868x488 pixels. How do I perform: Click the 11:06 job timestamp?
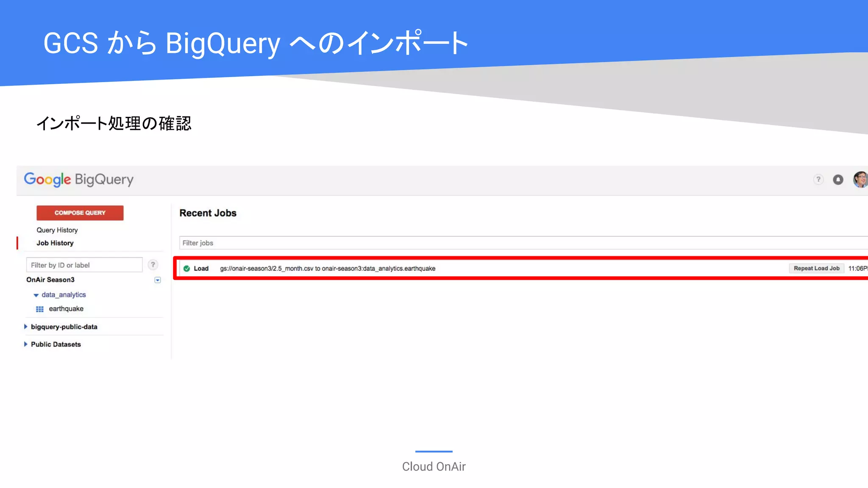(x=858, y=269)
